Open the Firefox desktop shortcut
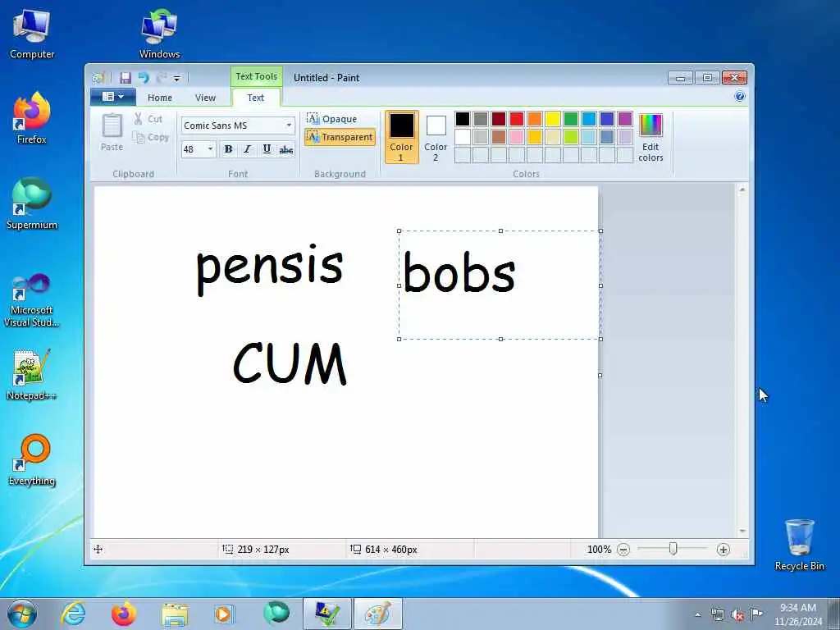840x630 pixels. point(32,119)
